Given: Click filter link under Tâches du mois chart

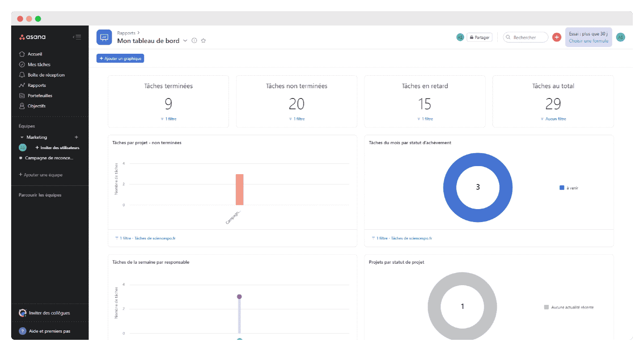Looking at the screenshot, I should [x=402, y=239].
